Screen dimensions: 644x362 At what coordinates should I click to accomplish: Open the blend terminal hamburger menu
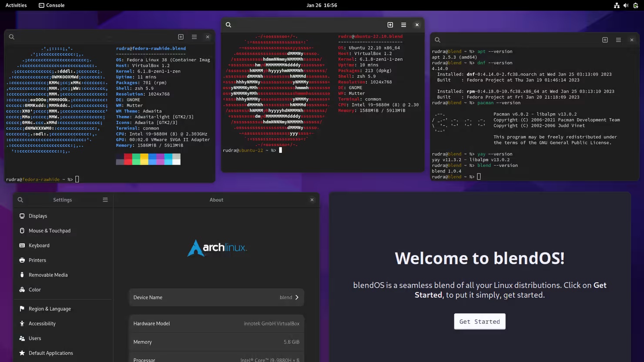(x=618, y=39)
